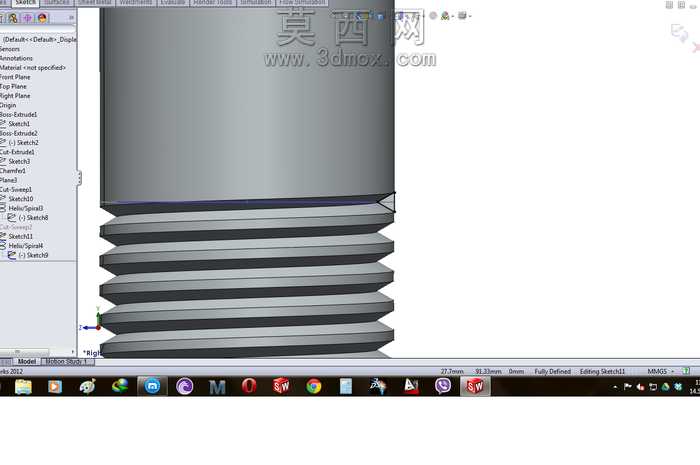Viewport: 700px width, 465px height.
Task: Open the DimXpertManager tab icon
Action: point(28,18)
